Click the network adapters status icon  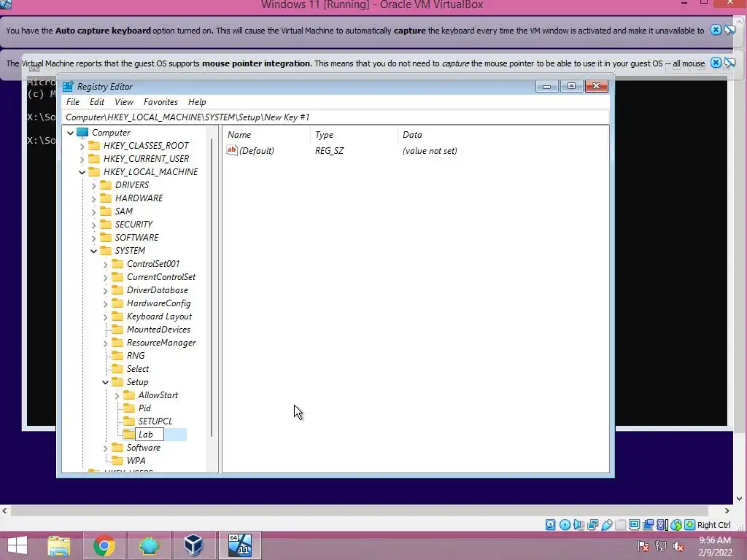click(592, 525)
